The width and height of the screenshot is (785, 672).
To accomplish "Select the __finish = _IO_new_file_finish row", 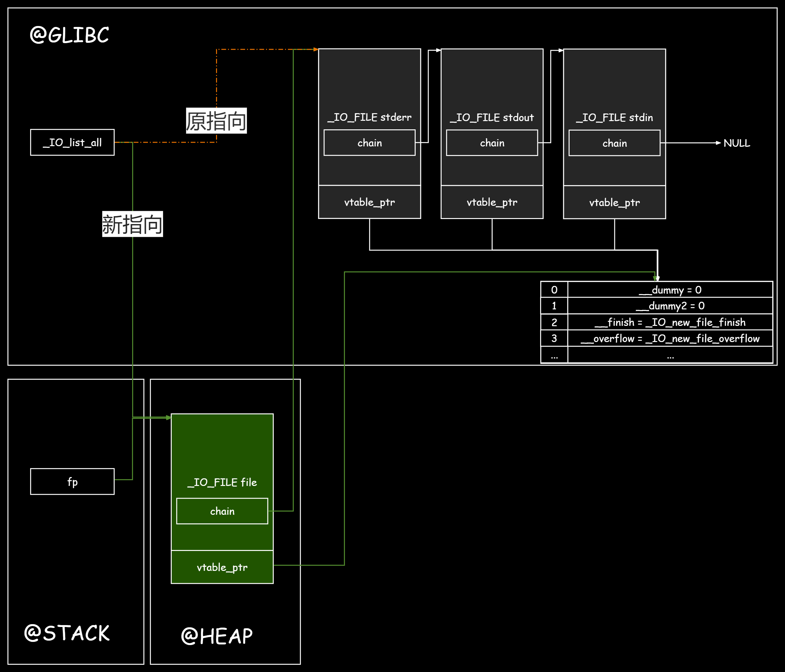I will click(670, 322).
